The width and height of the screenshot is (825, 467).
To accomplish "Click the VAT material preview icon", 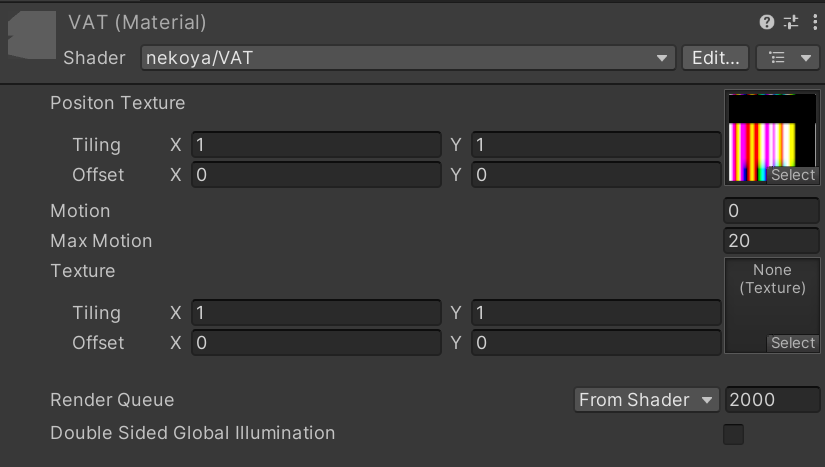I will click(x=32, y=36).
